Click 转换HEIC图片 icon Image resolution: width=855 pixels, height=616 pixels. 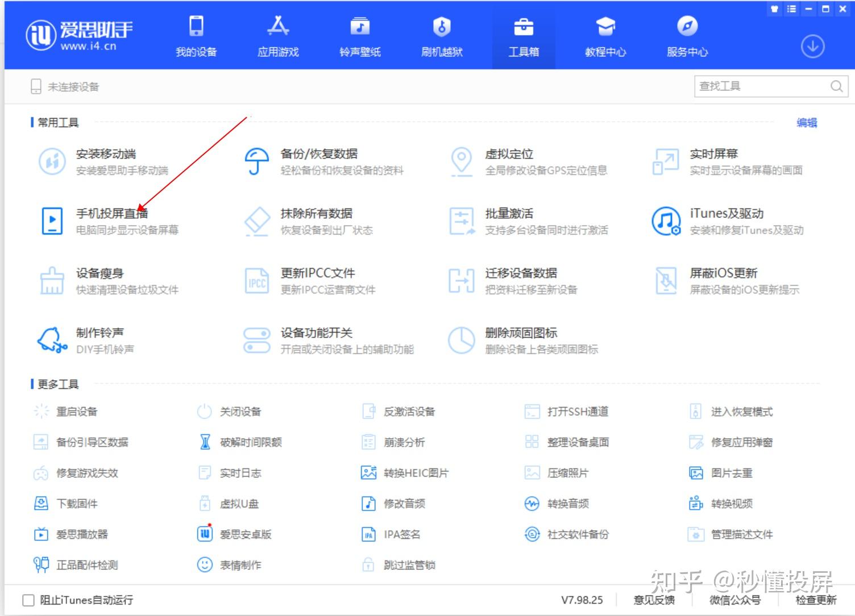pyautogui.click(x=369, y=473)
